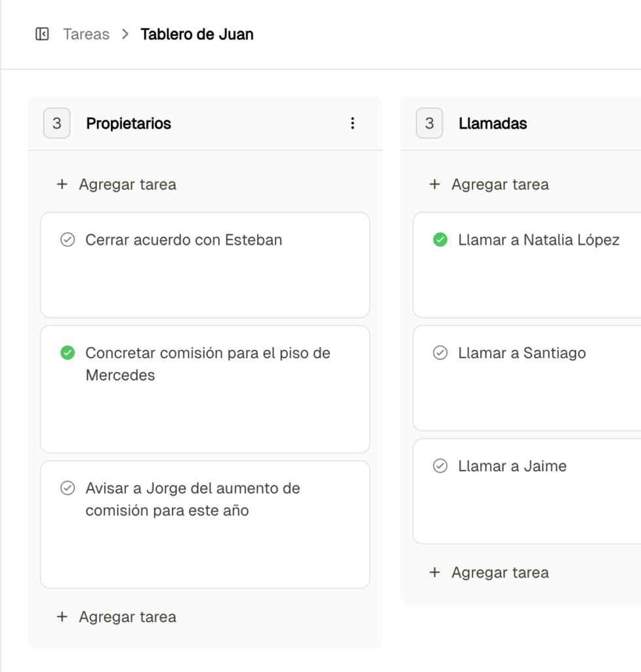Click the Propietarios column title
The width and height of the screenshot is (641, 672).
[x=129, y=123]
